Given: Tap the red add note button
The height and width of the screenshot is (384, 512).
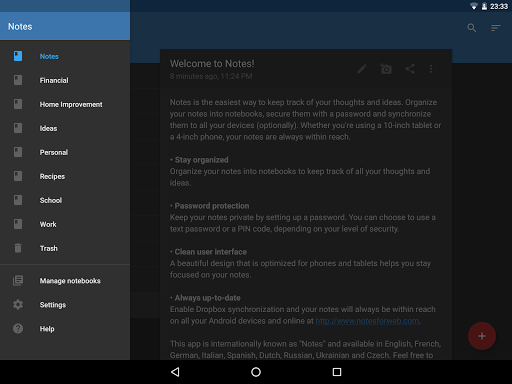Looking at the screenshot, I should tap(482, 336).
